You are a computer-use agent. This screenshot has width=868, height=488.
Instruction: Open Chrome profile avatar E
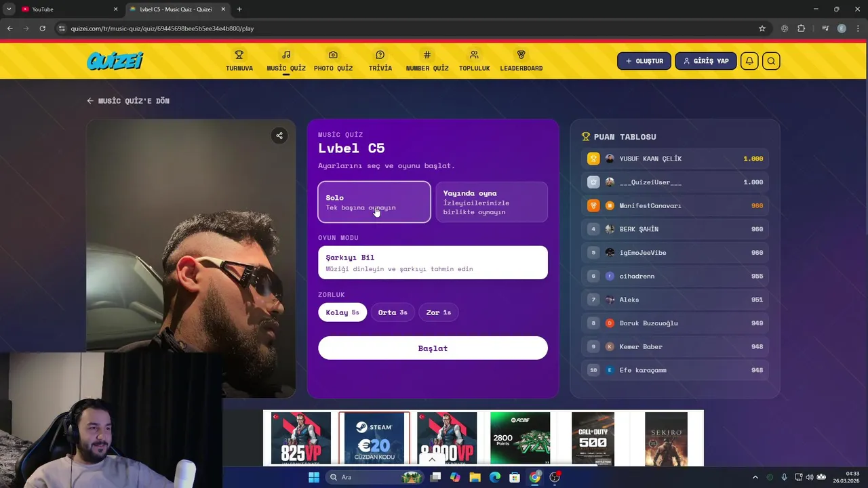(x=842, y=28)
